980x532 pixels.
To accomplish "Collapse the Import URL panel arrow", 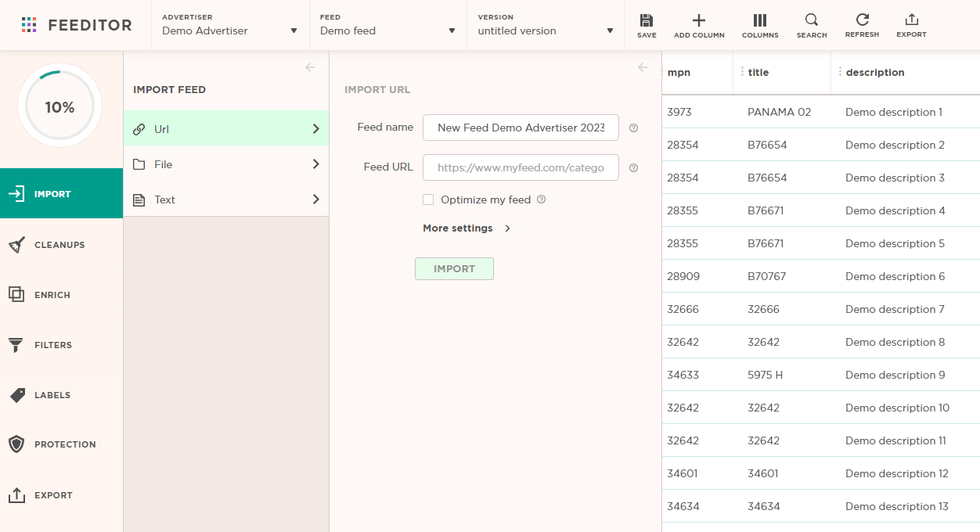I will click(643, 67).
